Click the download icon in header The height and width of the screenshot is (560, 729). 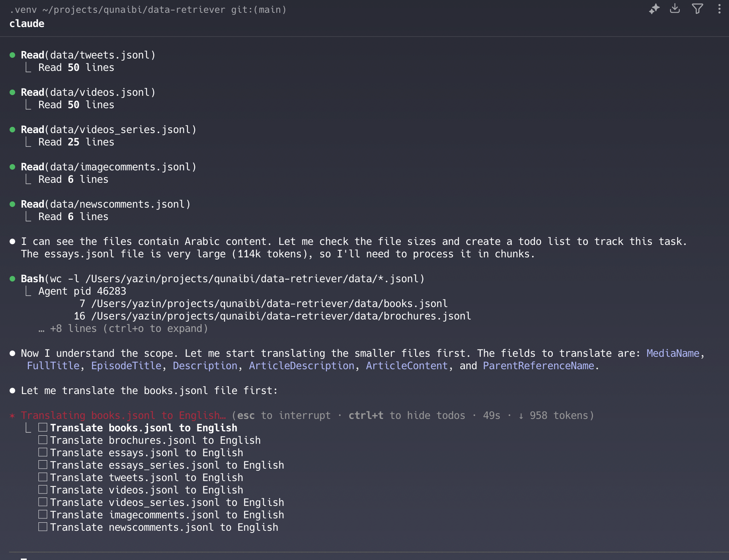point(675,9)
